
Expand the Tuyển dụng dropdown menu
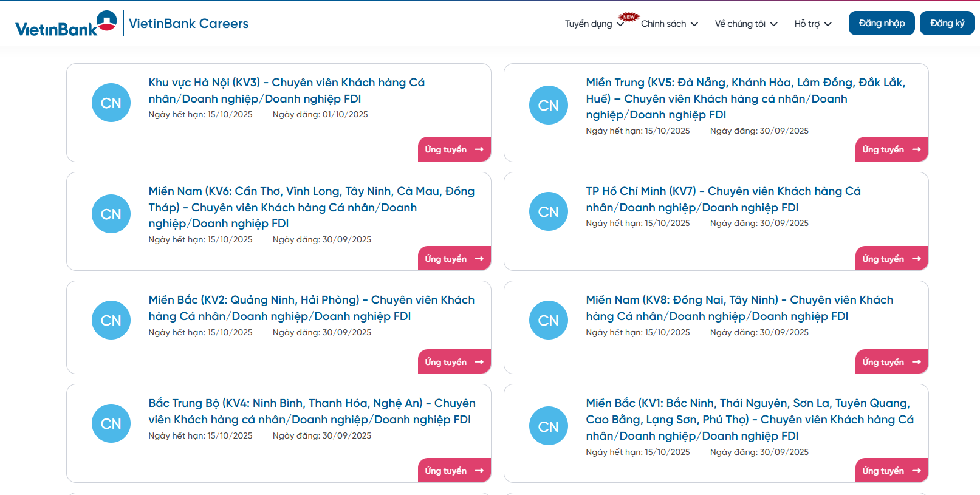click(x=594, y=24)
